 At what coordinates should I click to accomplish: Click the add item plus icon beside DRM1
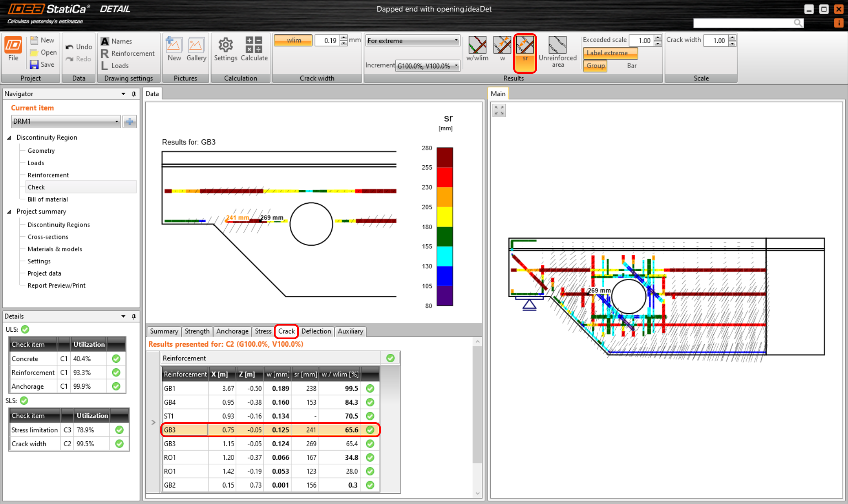[x=129, y=121]
